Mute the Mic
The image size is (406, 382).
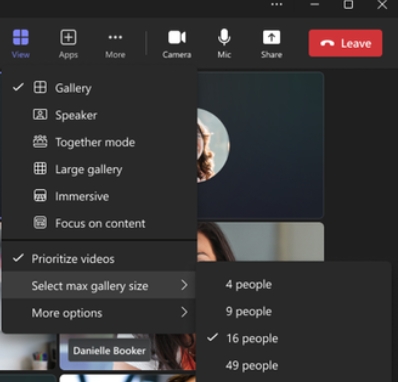coord(224,44)
